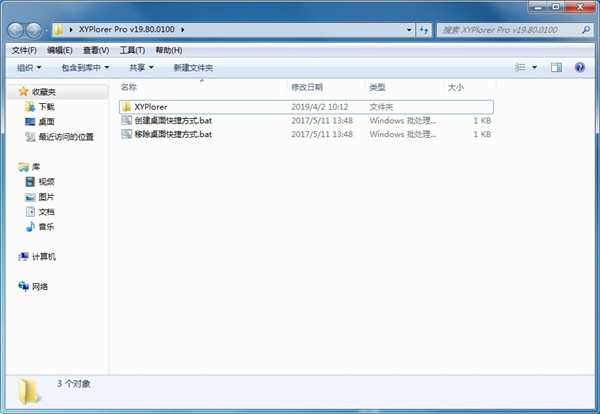Open the 组织 dropdown
The height and width of the screenshot is (414, 600).
point(29,68)
